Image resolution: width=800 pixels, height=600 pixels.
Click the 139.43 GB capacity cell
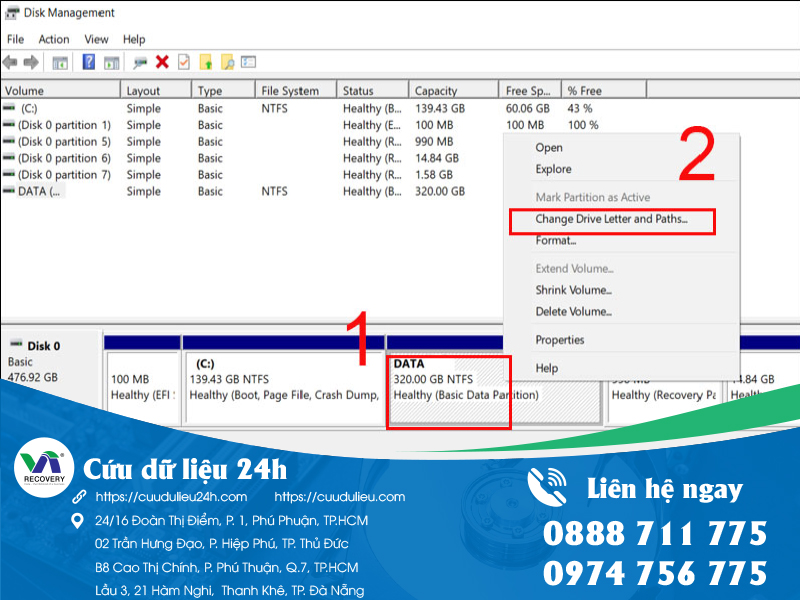[x=440, y=108]
